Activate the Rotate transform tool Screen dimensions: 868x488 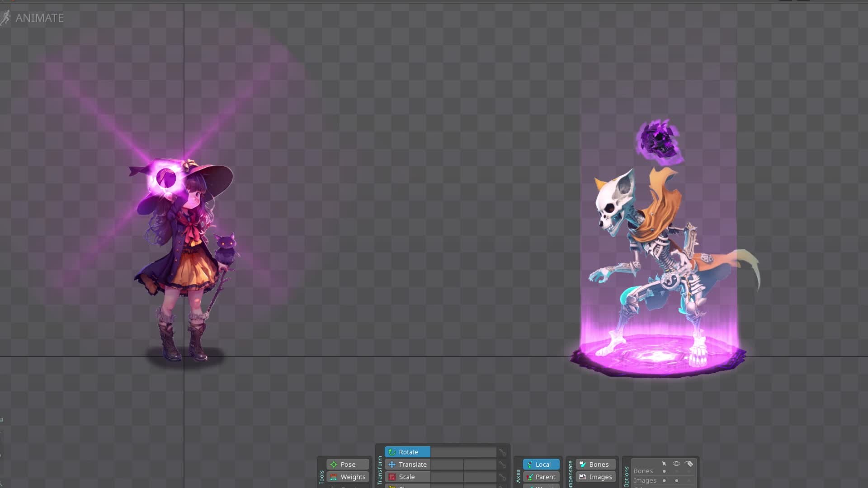pyautogui.click(x=407, y=452)
